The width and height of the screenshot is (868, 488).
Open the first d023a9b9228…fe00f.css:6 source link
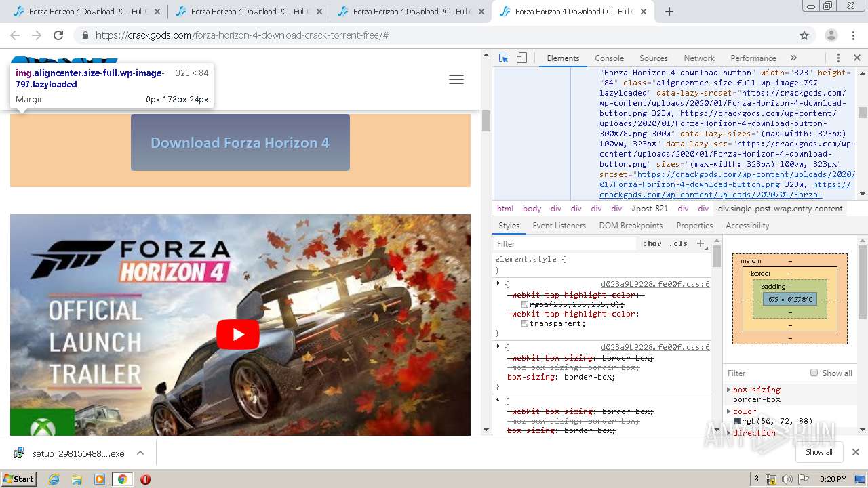pos(655,284)
